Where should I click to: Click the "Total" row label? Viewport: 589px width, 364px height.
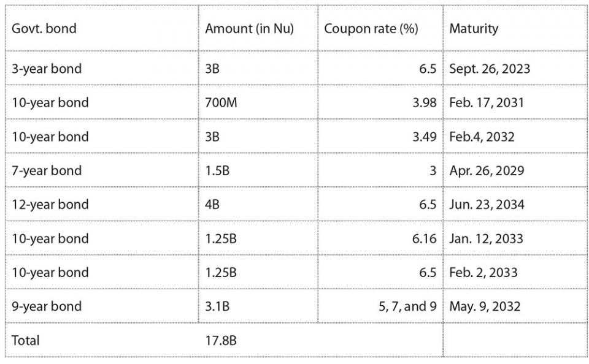pyautogui.click(x=26, y=340)
